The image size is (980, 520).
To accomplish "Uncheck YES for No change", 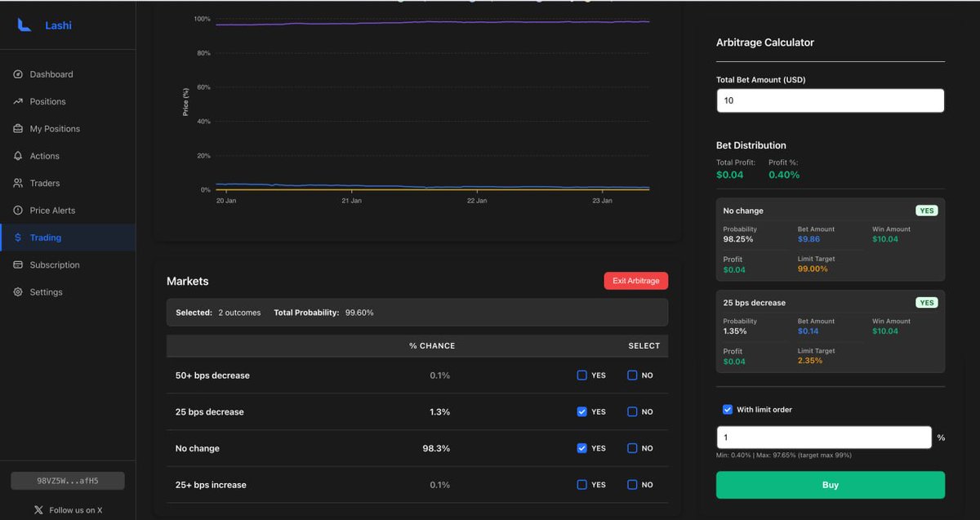I will click(x=582, y=448).
